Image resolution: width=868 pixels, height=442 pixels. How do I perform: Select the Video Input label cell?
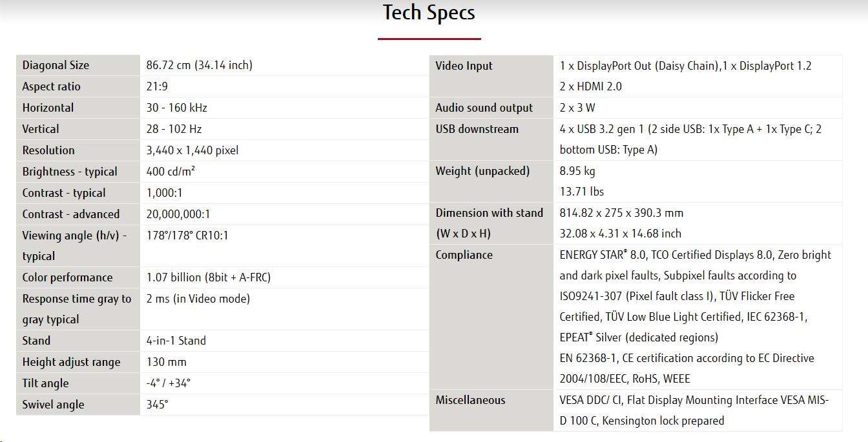[x=491, y=76]
